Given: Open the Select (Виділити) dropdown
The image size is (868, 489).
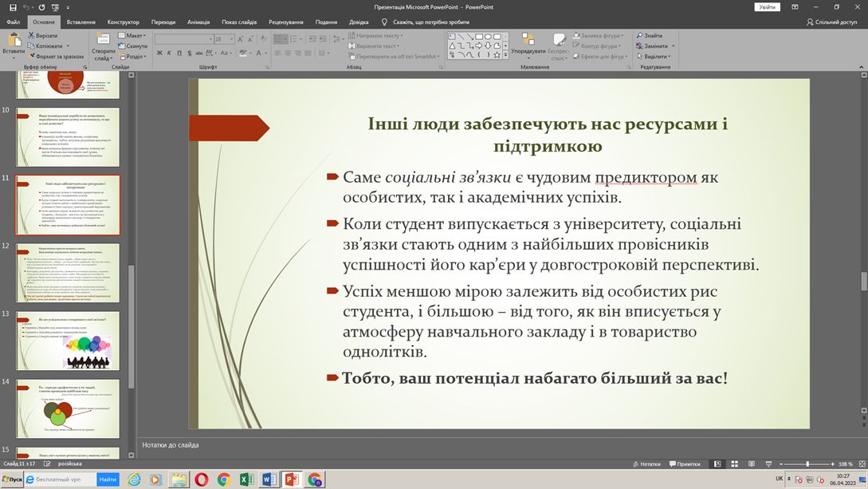Looking at the screenshot, I should pyautogui.click(x=655, y=57).
